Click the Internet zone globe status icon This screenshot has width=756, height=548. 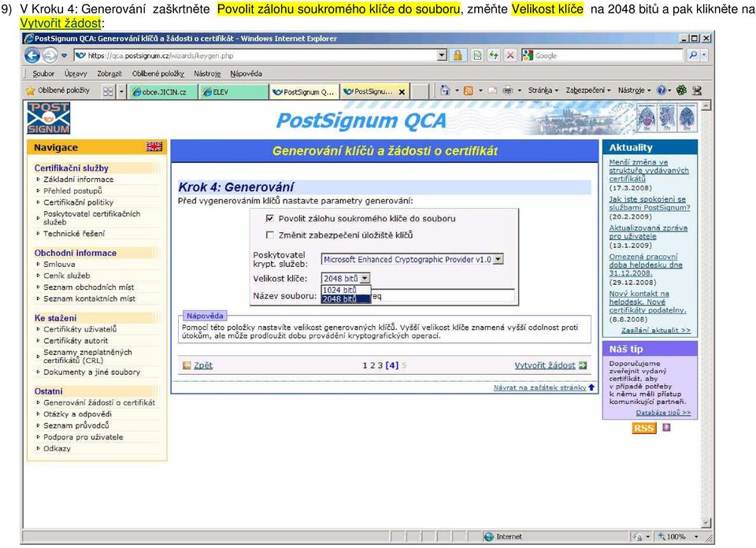488,536
